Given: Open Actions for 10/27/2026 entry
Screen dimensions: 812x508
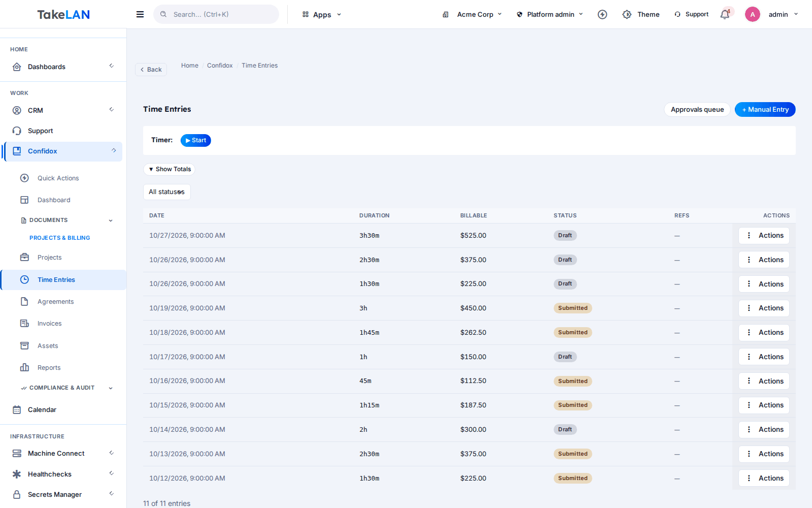Looking at the screenshot, I should click(764, 236).
